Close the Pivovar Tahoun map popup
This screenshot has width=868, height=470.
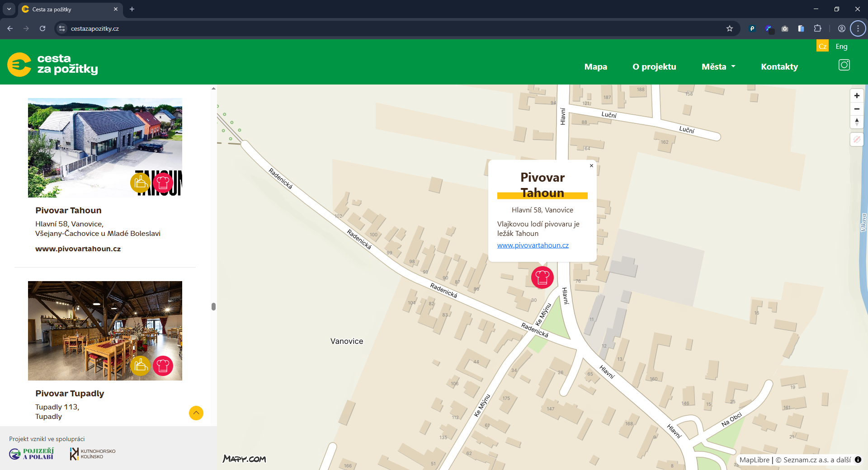[x=591, y=166]
